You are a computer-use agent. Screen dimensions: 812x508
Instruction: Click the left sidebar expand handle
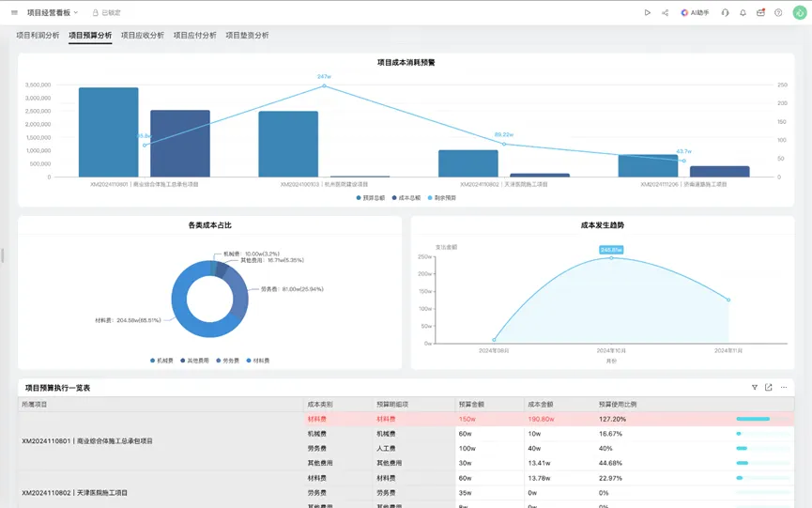[x=3, y=254]
